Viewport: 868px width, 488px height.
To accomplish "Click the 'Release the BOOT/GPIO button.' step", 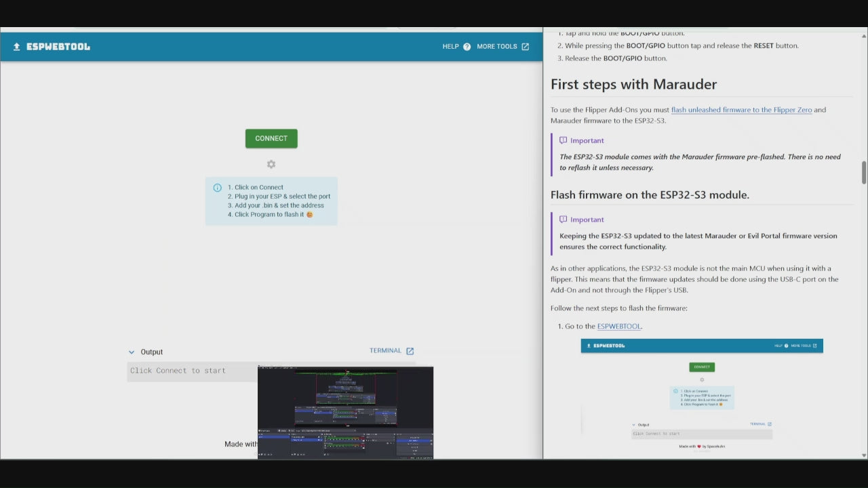I will click(x=612, y=58).
